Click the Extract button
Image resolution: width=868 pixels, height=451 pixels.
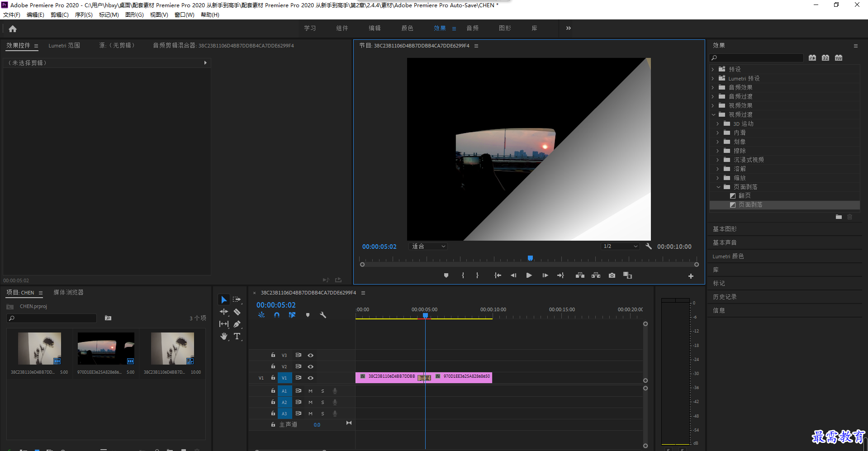pyautogui.click(x=596, y=275)
